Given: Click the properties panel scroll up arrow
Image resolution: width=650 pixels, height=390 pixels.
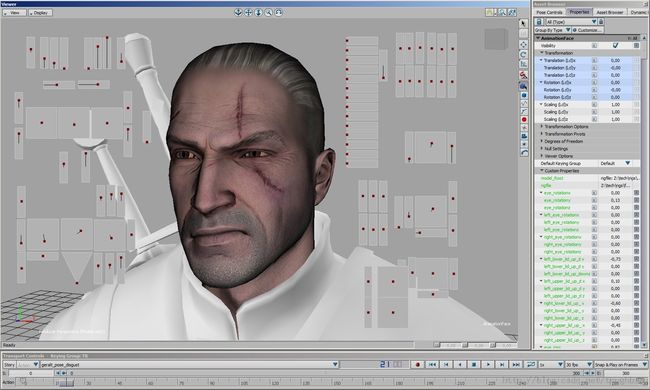Looking at the screenshot, I should (644, 38).
